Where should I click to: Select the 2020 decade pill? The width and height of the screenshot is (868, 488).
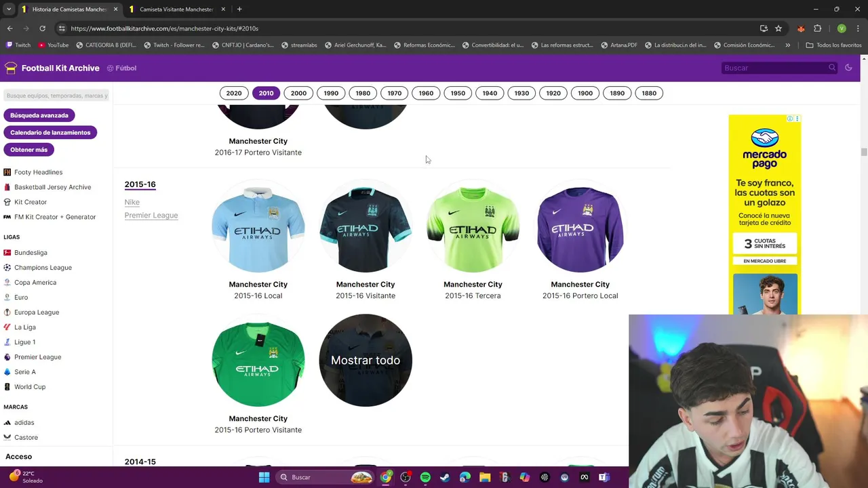(x=234, y=93)
